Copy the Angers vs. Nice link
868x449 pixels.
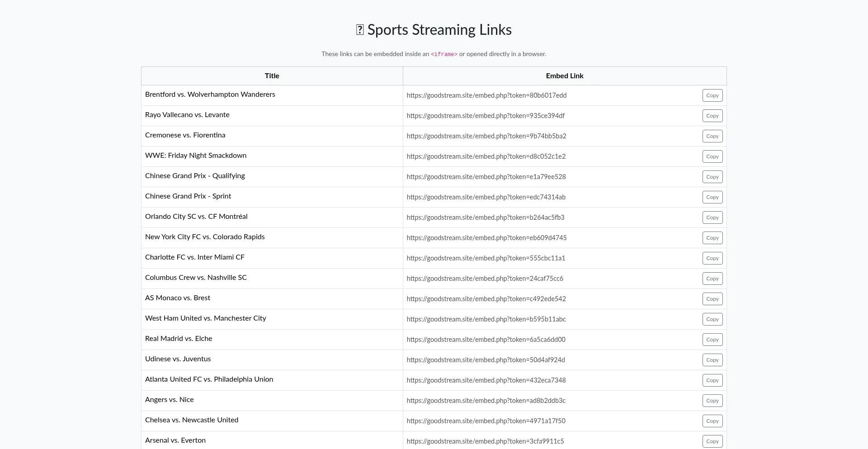click(x=712, y=401)
